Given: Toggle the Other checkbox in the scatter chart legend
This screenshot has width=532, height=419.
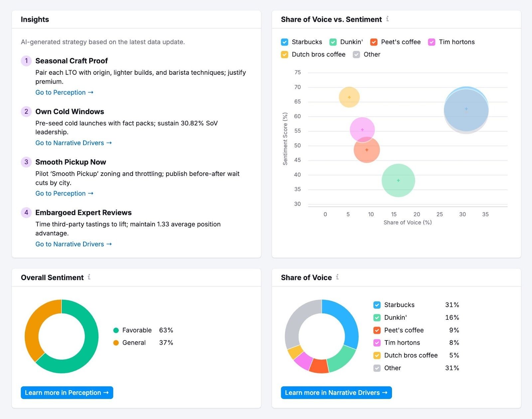Looking at the screenshot, I should tap(356, 54).
